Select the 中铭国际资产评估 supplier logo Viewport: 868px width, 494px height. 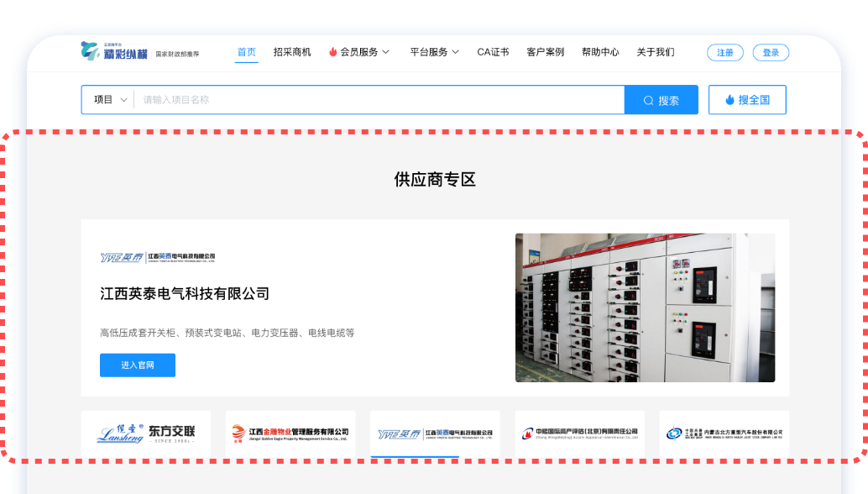coord(579,434)
